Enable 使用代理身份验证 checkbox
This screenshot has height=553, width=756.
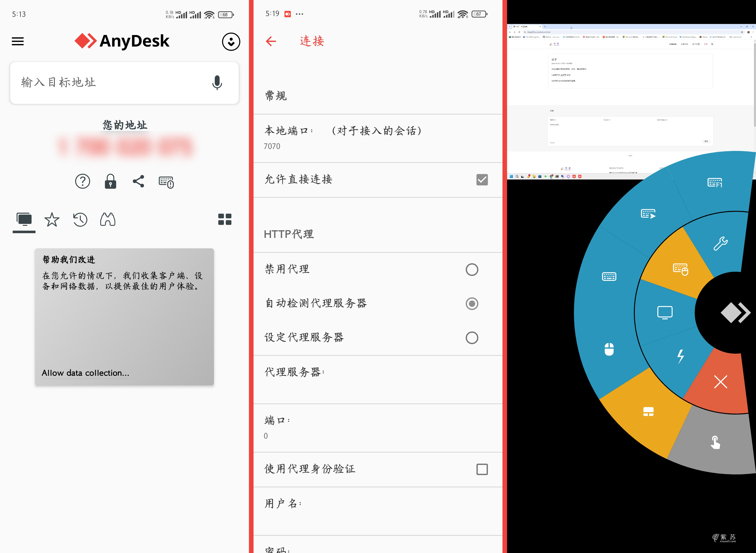click(x=482, y=469)
